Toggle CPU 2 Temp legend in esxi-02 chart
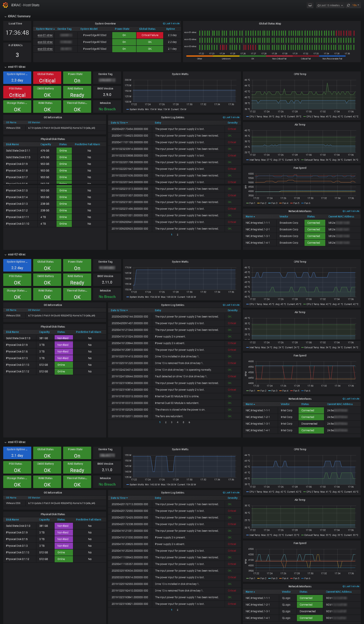 point(313,304)
